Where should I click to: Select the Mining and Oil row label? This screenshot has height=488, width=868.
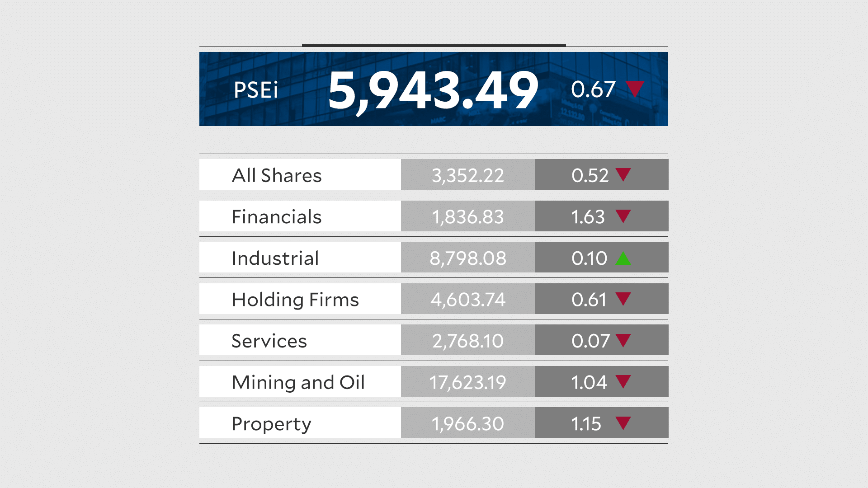click(298, 382)
